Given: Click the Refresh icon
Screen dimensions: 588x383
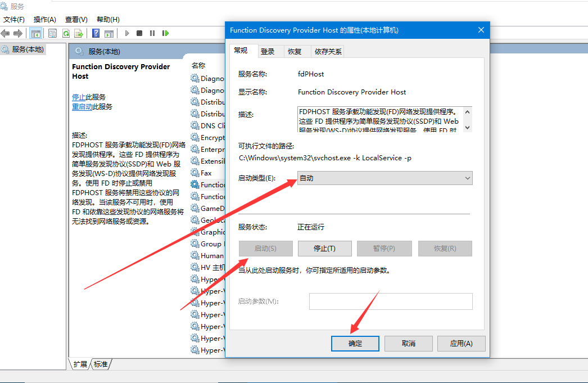Looking at the screenshot, I should [66, 33].
